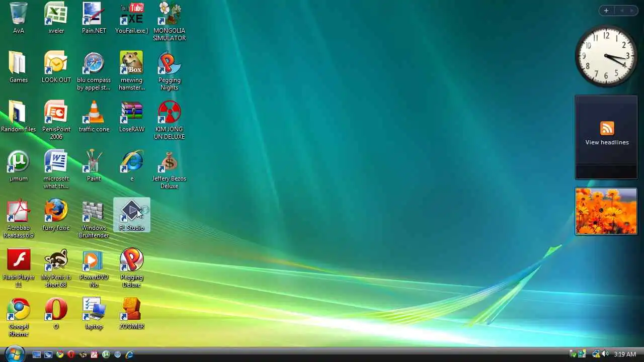Launch Chrome from the Quick Launch bar
The width and height of the screenshot is (644, 362).
pos(60,354)
